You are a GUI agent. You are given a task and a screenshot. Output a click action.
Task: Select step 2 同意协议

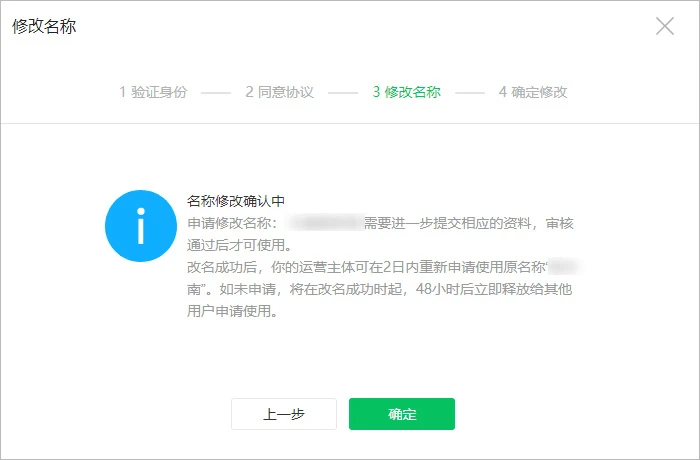click(280, 92)
